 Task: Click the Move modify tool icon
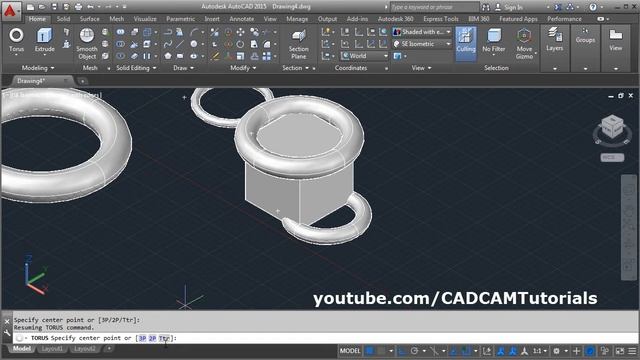click(x=240, y=32)
